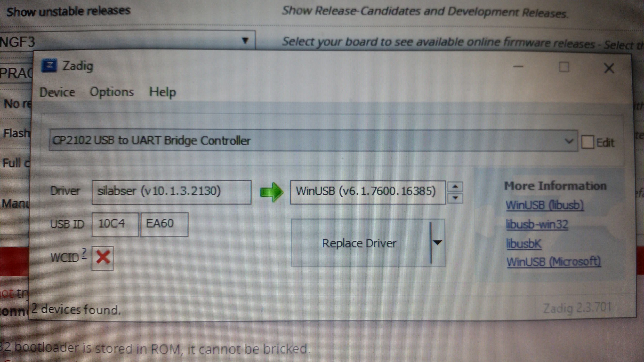Open the Device menu in Zadig
Viewport: 644px width, 362px height.
click(57, 92)
